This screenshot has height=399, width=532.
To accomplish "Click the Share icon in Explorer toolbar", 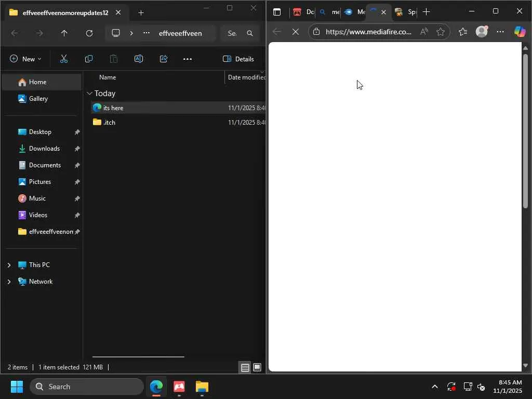I will pyautogui.click(x=164, y=59).
